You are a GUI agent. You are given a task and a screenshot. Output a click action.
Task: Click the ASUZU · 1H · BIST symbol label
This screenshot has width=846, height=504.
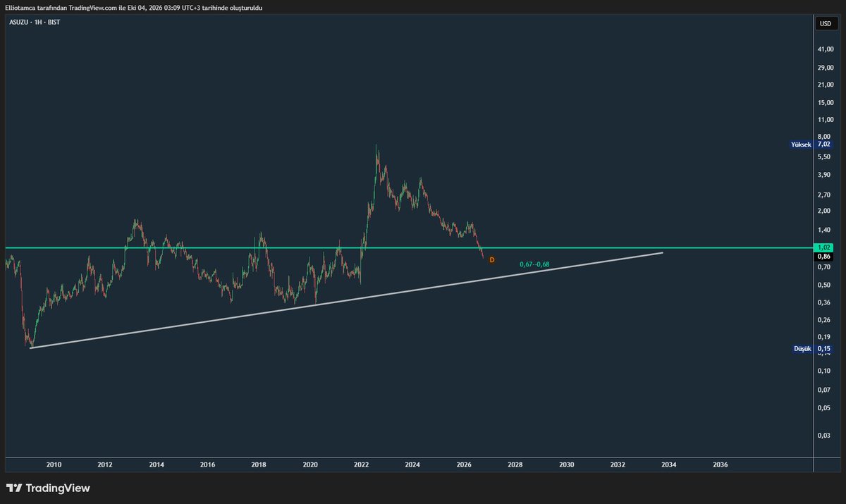tap(35, 23)
